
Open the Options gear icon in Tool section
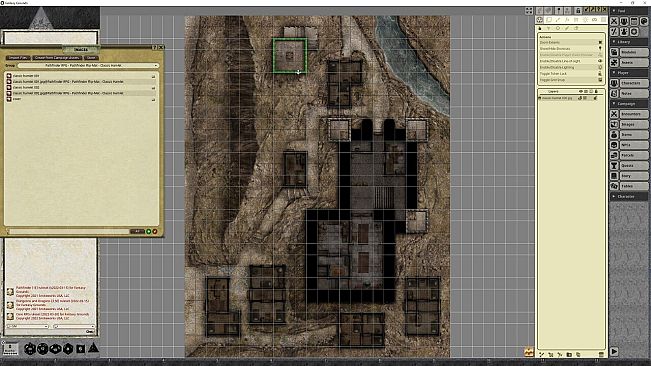pyautogui.click(x=634, y=32)
